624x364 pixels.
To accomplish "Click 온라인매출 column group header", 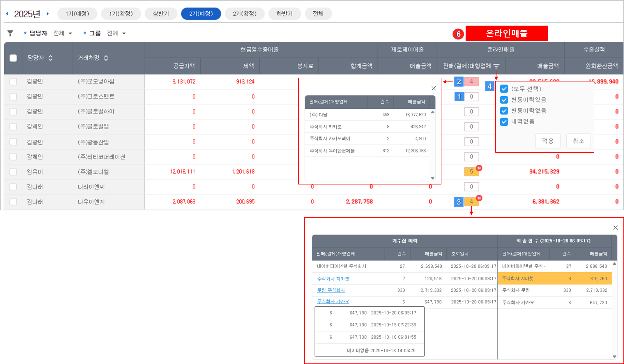I will [501, 50].
